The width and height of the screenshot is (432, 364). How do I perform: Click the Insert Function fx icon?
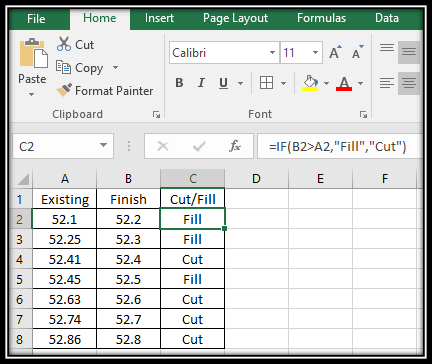235,146
